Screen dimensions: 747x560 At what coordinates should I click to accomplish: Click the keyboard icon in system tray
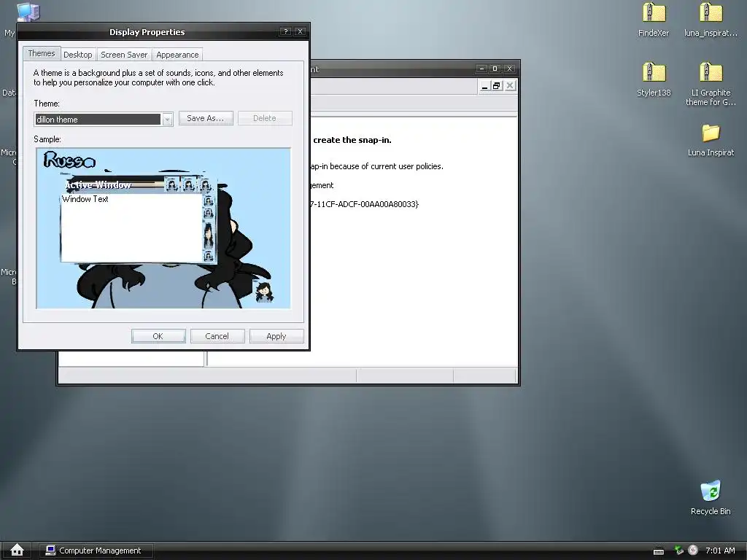click(x=659, y=551)
